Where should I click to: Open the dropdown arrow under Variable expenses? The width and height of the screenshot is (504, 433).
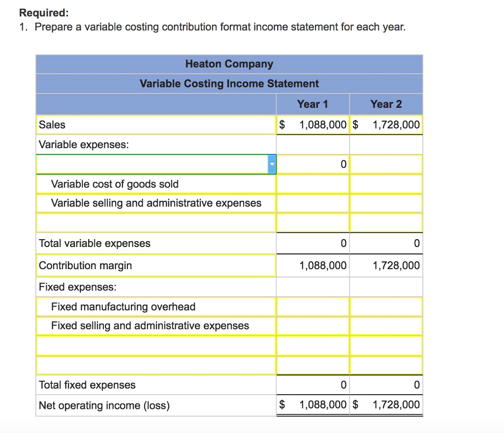click(272, 164)
